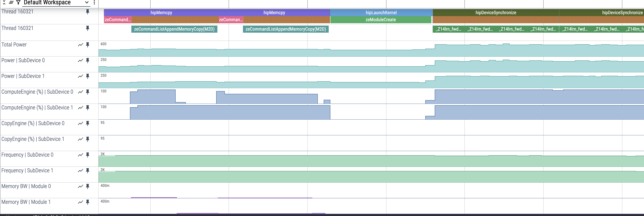Open chart options for CopyEngine SubDevice 1
This screenshot has width=644, height=216.
80,139
